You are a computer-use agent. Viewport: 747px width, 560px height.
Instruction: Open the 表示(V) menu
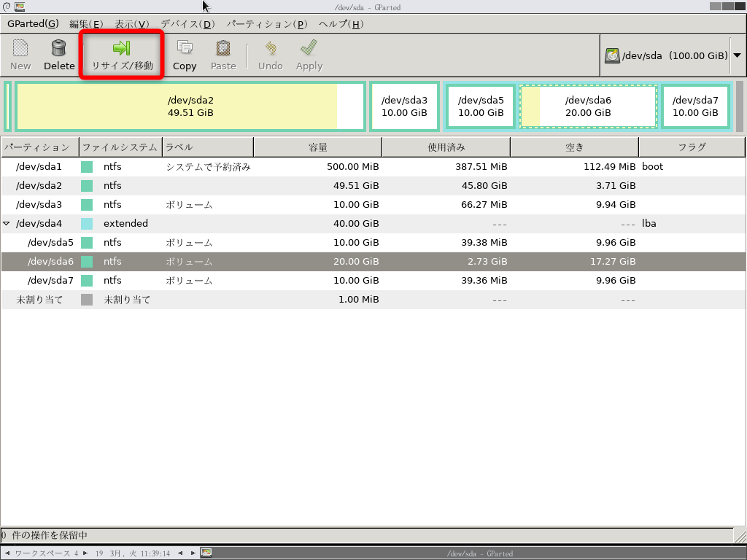click(x=131, y=24)
